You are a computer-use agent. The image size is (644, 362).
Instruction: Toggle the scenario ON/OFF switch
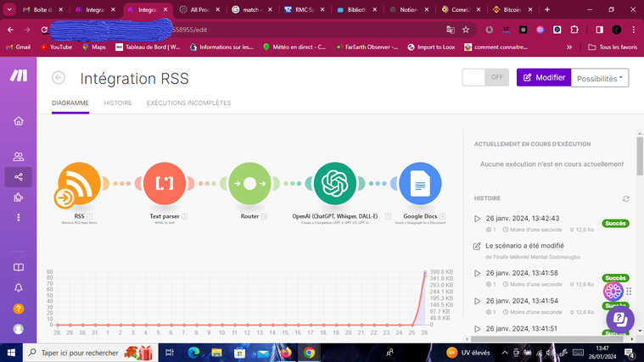[x=485, y=77]
